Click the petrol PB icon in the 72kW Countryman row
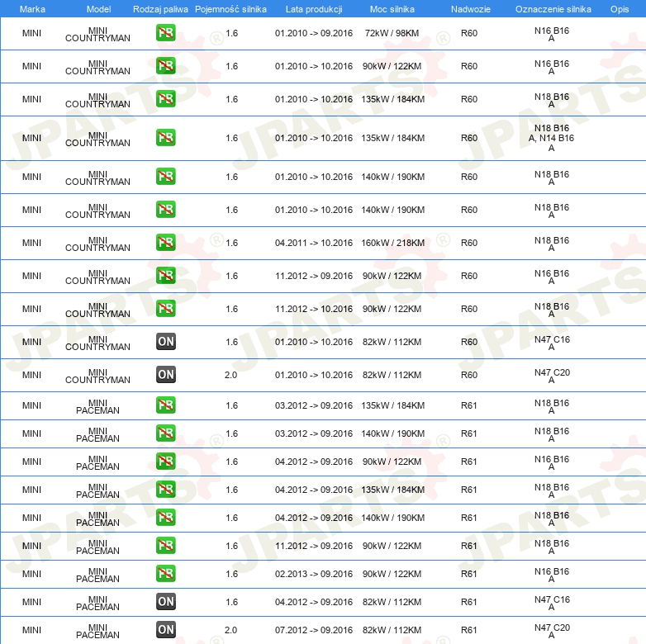Image resolution: width=646 pixels, height=644 pixels. point(165,33)
